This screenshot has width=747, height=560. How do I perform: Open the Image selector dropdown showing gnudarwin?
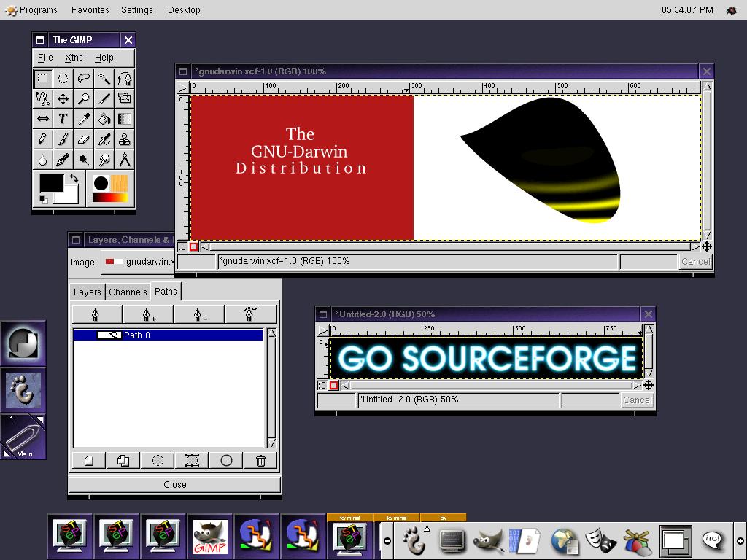point(139,262)
